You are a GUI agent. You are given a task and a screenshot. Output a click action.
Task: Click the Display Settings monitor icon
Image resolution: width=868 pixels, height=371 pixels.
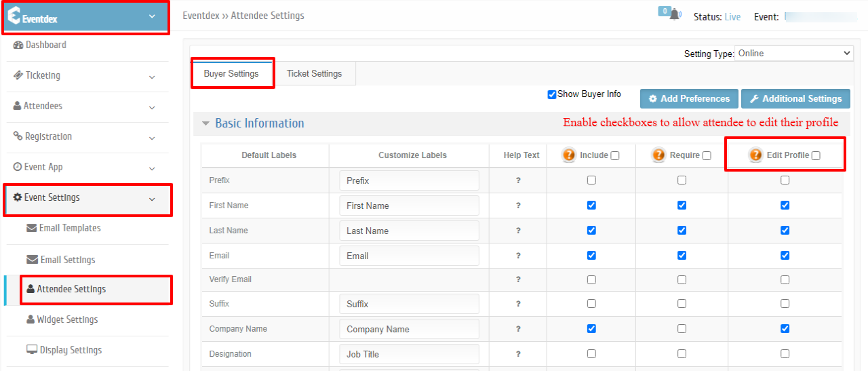(x=32, y=350)
